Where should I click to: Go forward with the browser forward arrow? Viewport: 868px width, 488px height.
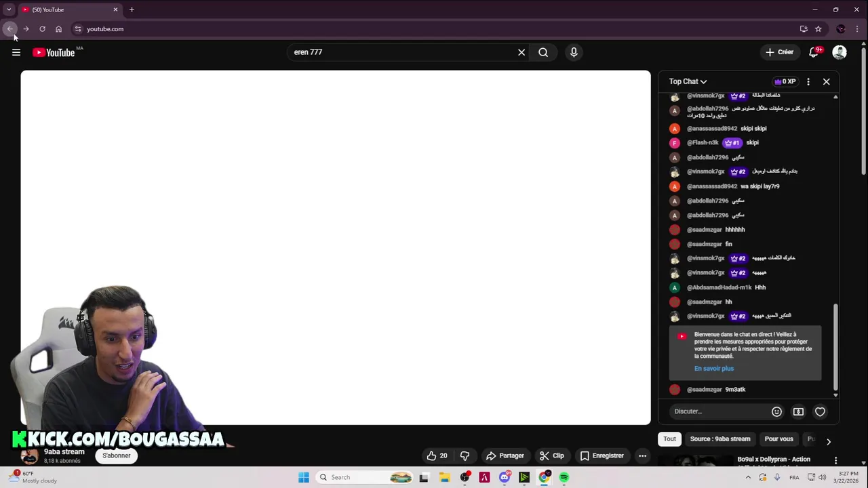(x=26, y=29)
